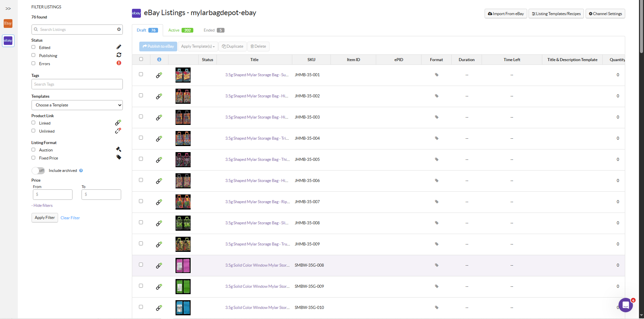This screenshot has width=644, height=319.
Task: Expand the sidebar with the double arrow
Action: (8, 8)
